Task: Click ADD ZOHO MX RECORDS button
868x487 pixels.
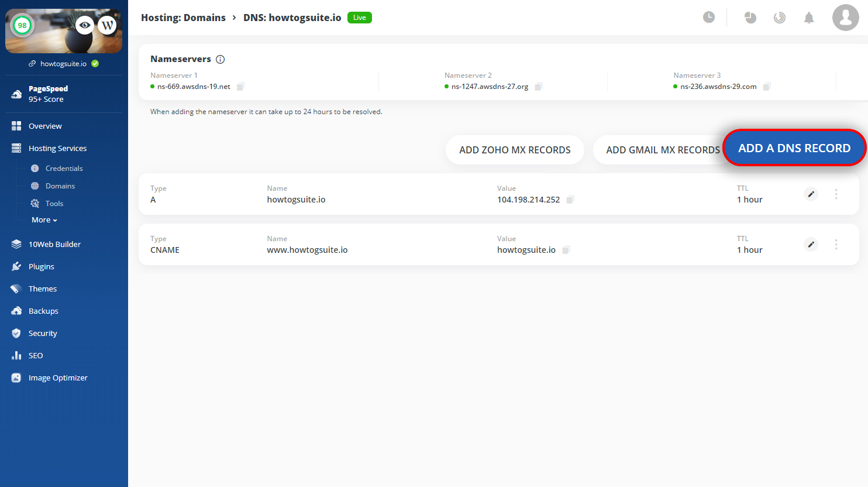Action: (x=515, y=150)
